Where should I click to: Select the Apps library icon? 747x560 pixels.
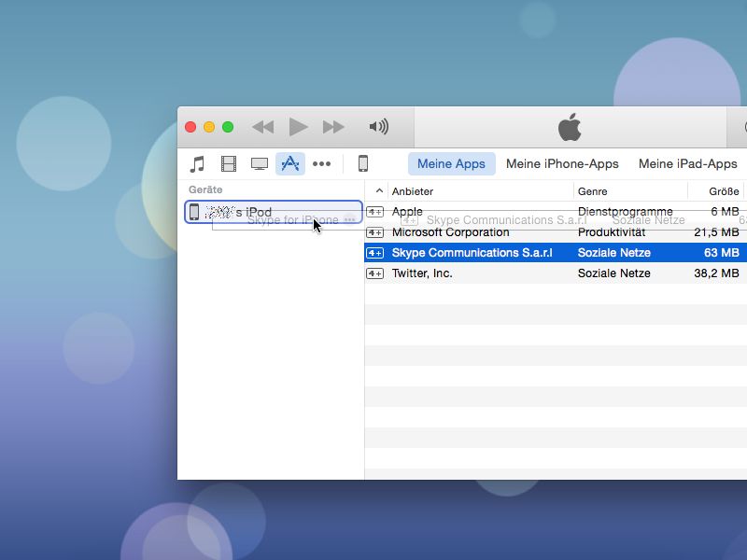click(290, 164)
